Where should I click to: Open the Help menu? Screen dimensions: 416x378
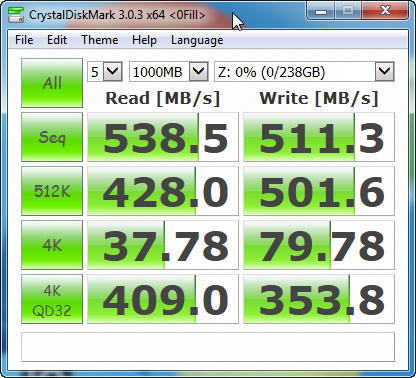pyautogui.click(x=144, y=40)
